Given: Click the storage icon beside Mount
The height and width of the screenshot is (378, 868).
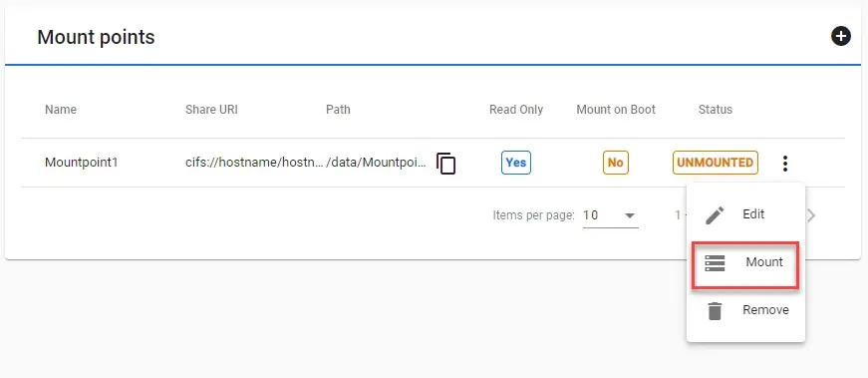Looking at the screenshot, I should coord(715,263).
